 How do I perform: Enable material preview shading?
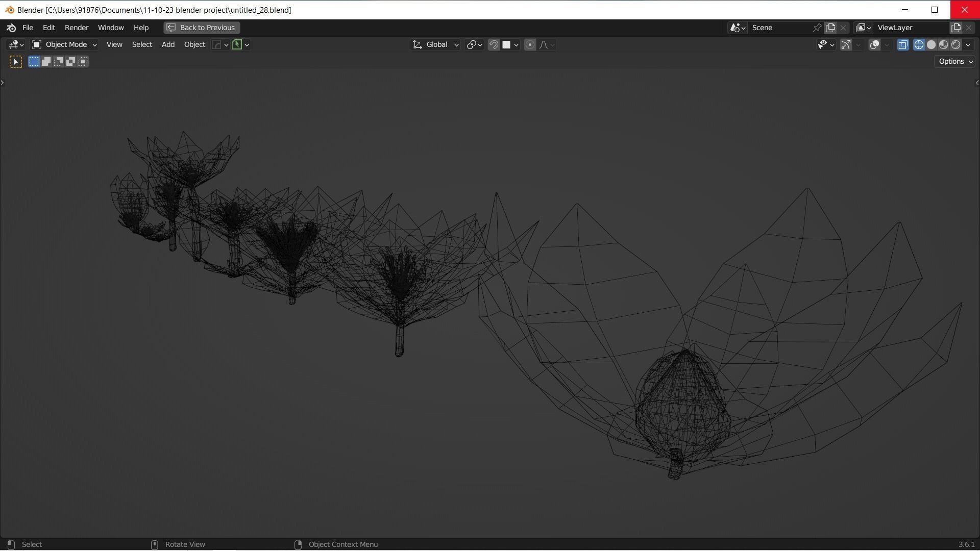[943, 45]
